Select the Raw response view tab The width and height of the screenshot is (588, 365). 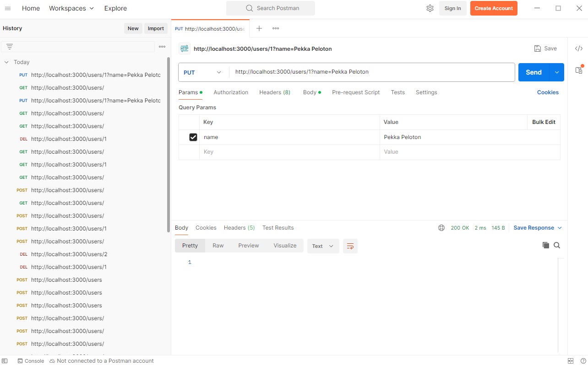point(218,246)
